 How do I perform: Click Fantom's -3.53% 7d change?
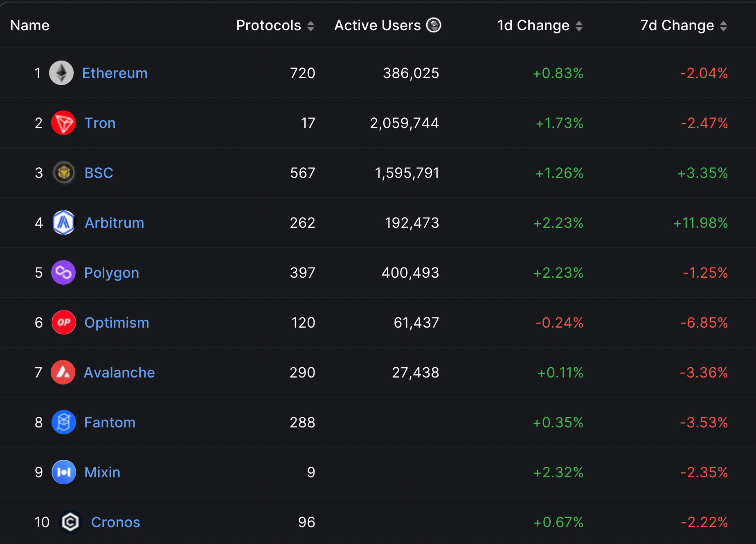pyautogui.click(x=704, y=423)
